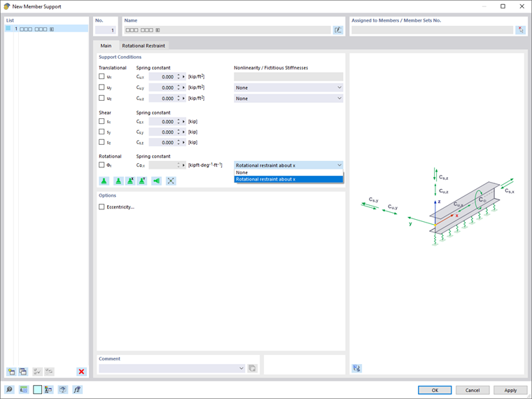532x399 pixels.
Task: Open the uz nonlinearity dropdown
Action: [x=288, y=99]
